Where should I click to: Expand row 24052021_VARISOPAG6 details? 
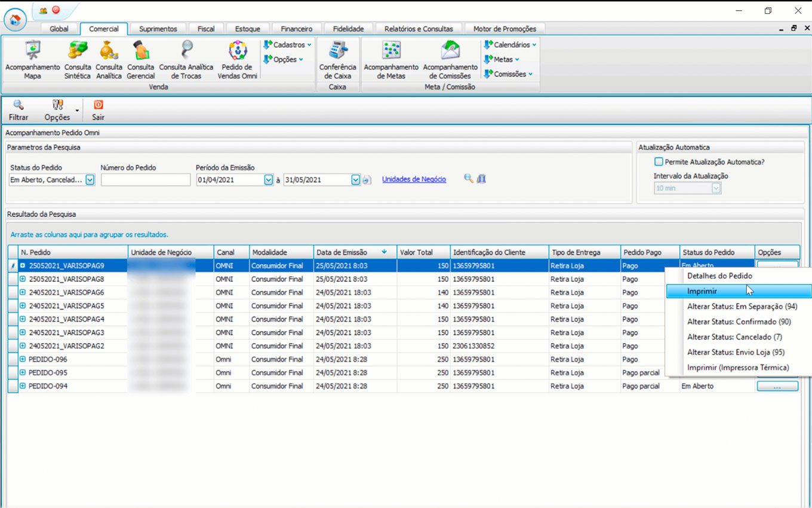[23, 293]
